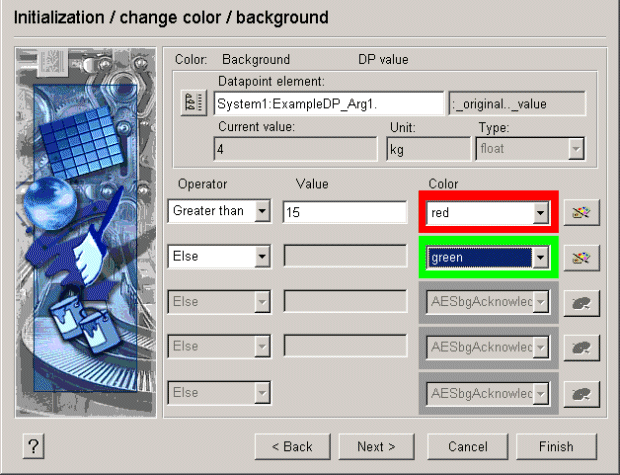Click disabled color palette icon in fifth row
The image size is (620, 475).
click(x=581, y=391)
